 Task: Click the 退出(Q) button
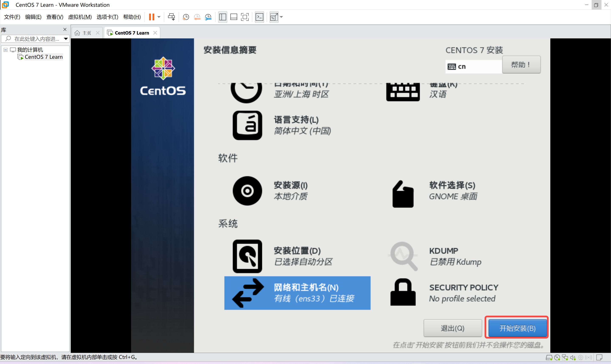[x=453, y=328]
